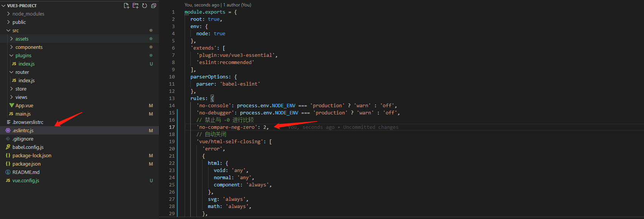The image size is (644, 219).
Task: Click the JS icon beside main.js
Action: [x=11, y=114]
